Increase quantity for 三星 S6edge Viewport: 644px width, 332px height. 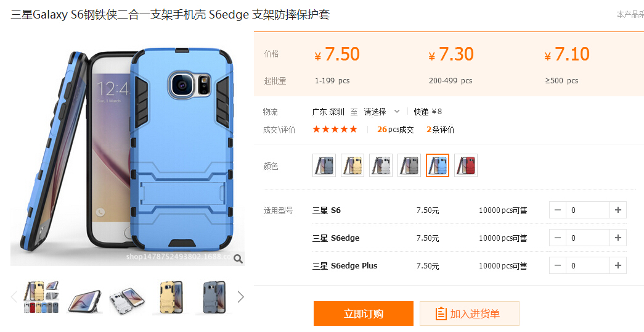618,238
